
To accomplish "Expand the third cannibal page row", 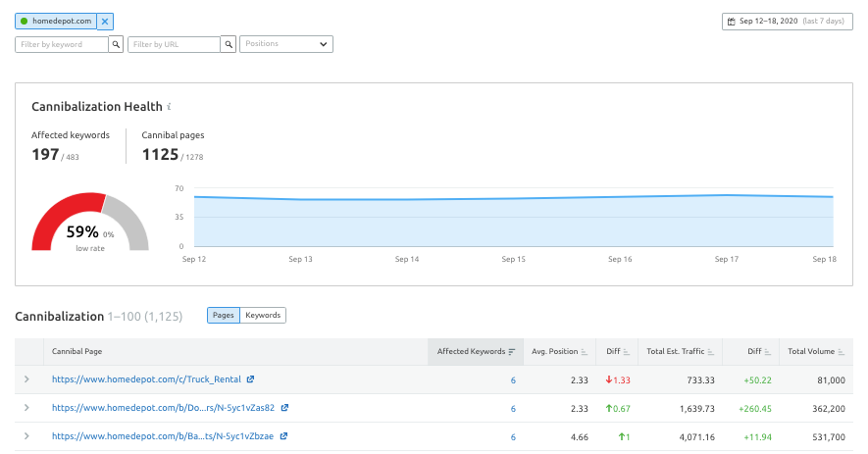I will point(26,436).
